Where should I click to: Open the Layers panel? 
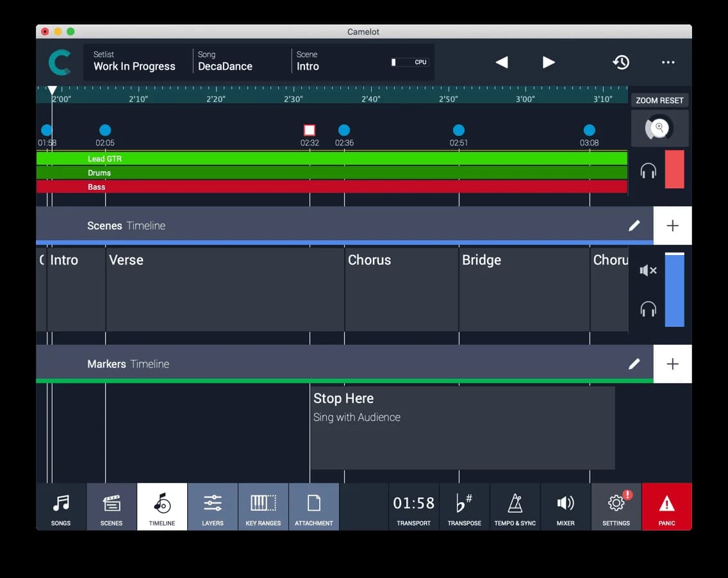point(212,507)
